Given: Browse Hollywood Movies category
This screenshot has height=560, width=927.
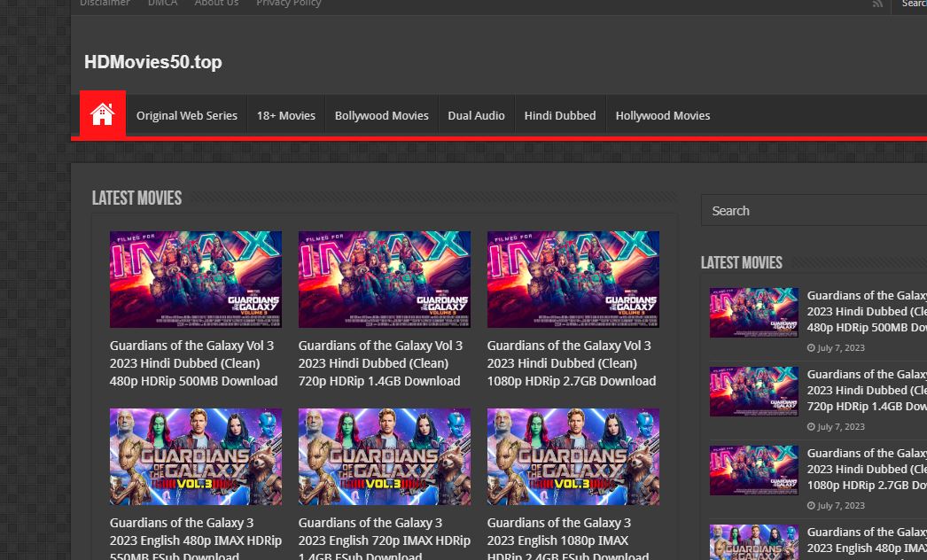Looking at the screenshot, I should click(x=663, y=116).
